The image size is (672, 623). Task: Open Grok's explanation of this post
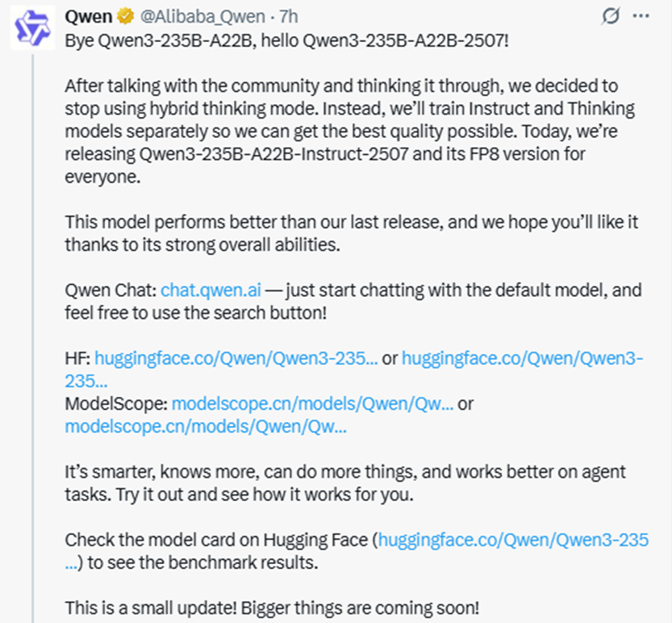(x=609, y=15)
